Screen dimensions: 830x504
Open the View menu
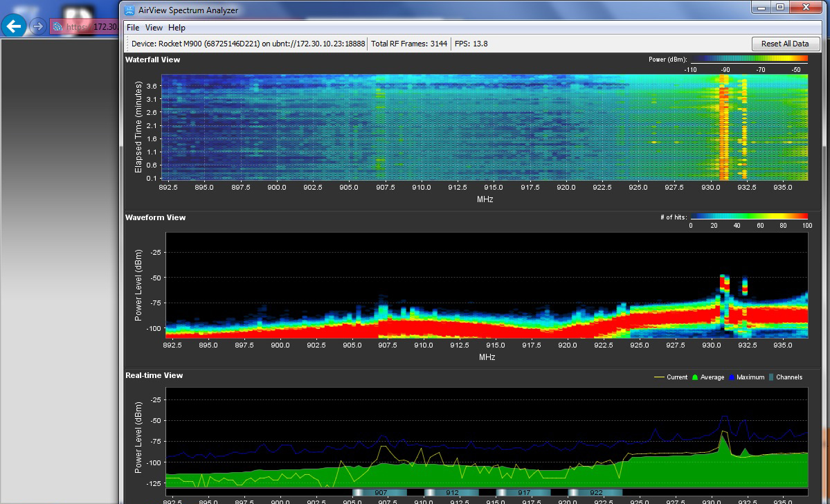click(154, 28)
